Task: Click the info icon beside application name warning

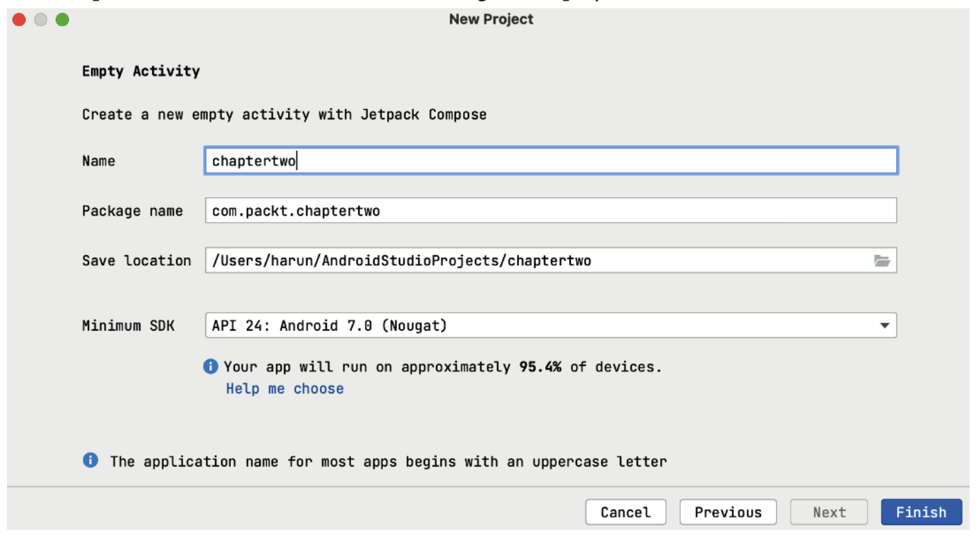Action: [91, 460]
